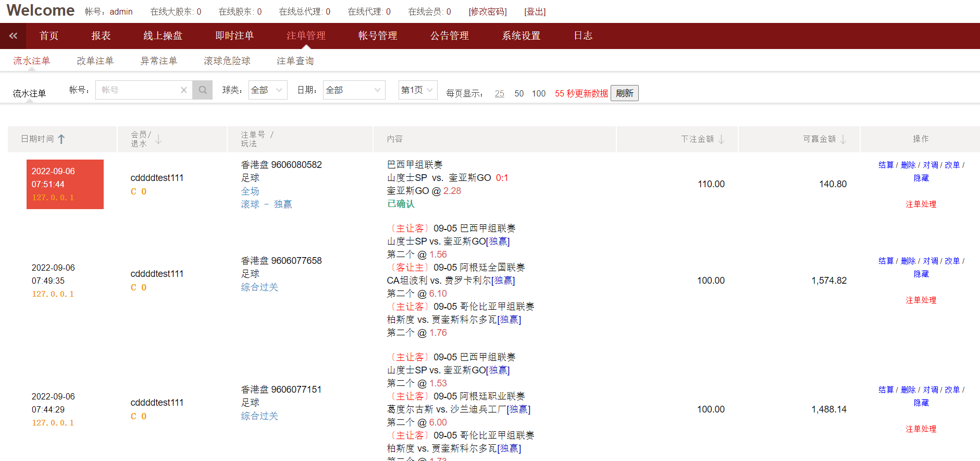The height and width of the screenshot is (461, 980).
Task: Switch to 滚球危险球 tab
Action: coord(227,61)
